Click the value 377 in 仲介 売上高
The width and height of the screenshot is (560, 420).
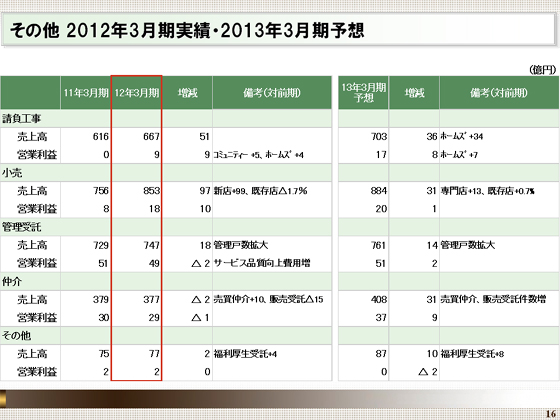(151, 299)
